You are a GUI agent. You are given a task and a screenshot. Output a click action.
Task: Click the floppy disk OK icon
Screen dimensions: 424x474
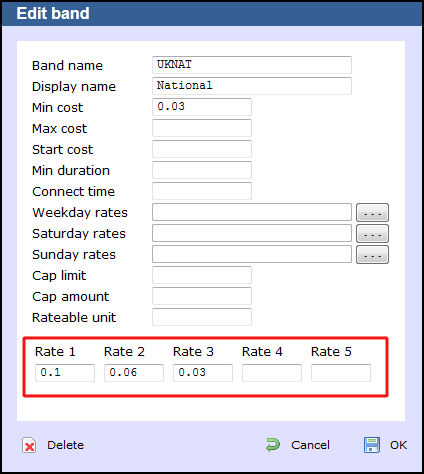(x=372, y=445)
